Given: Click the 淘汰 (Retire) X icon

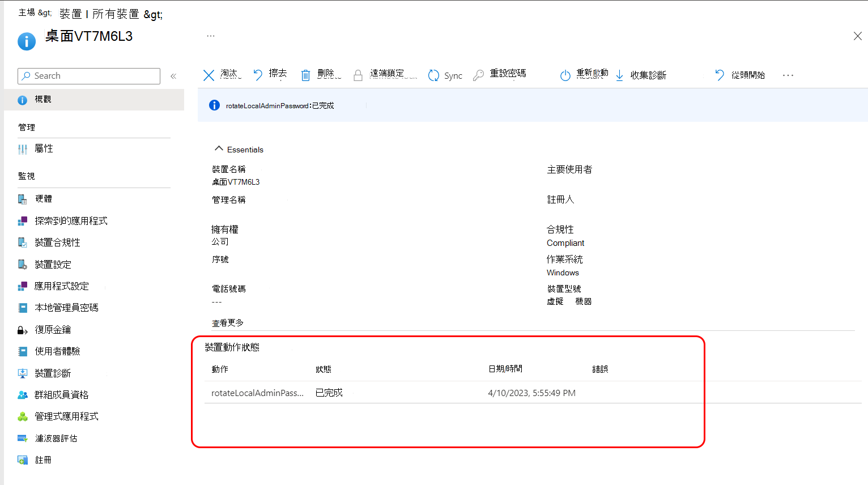Looking at the screenshot, I should click(209, 75).
